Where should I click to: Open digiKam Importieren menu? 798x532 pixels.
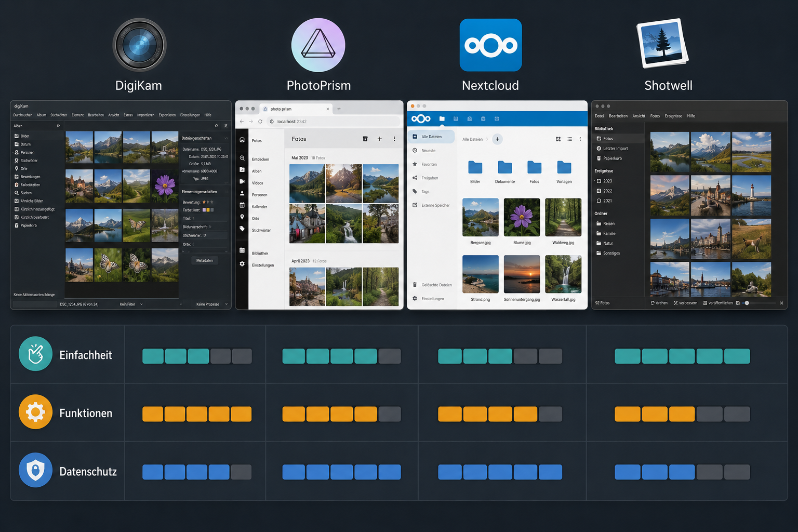click(x=145, y=115)
